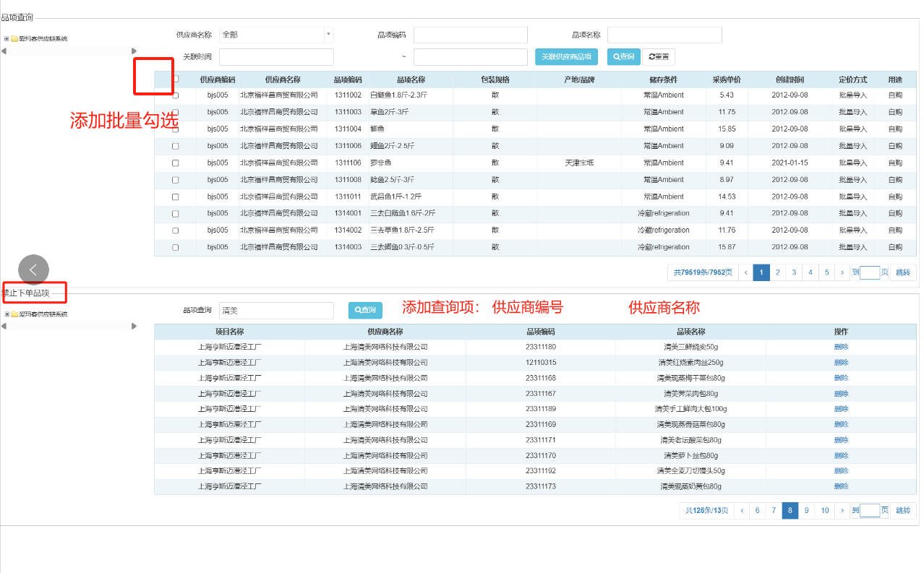This screenshot has width=924, height=573.
Task: Go to next page in lower pagination
Action: [x=842, y=510]
